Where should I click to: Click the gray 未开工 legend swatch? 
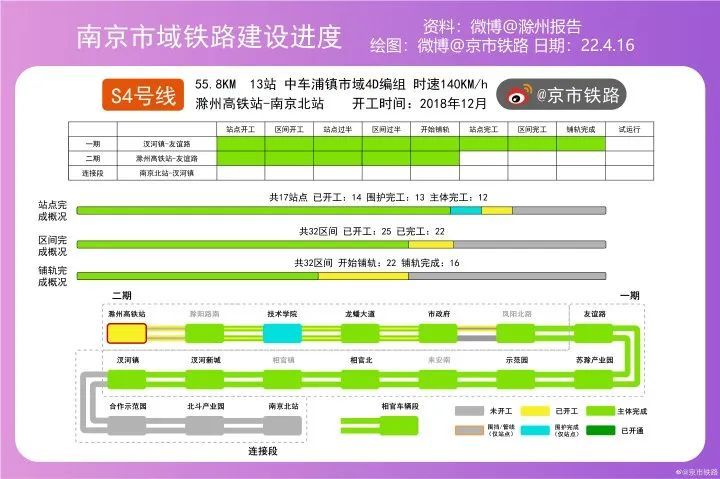point(469,411)
